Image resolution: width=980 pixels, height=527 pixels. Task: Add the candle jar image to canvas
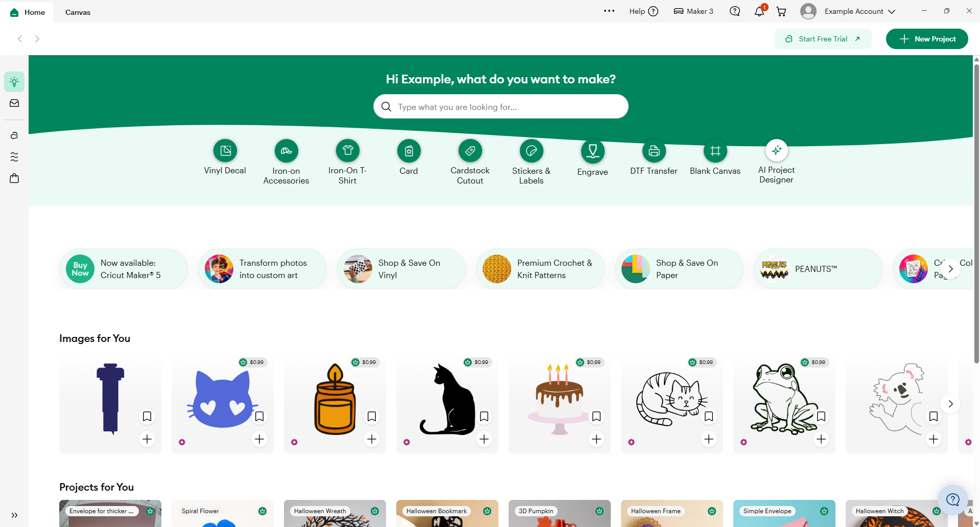[372, 439]
